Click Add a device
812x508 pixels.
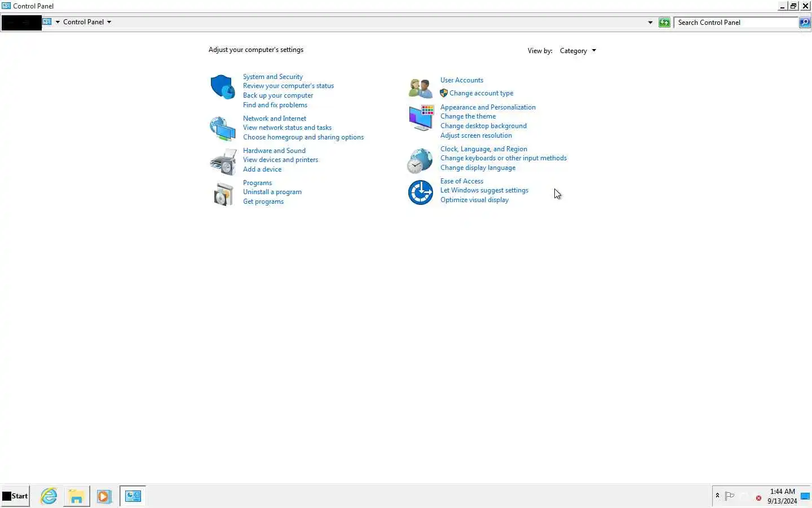[262, 169]
